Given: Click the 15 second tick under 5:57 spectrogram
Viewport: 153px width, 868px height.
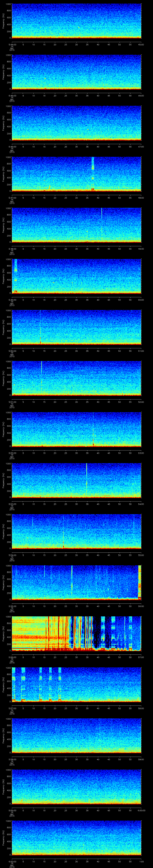Looking at the screenshot, I should (44, 708).
